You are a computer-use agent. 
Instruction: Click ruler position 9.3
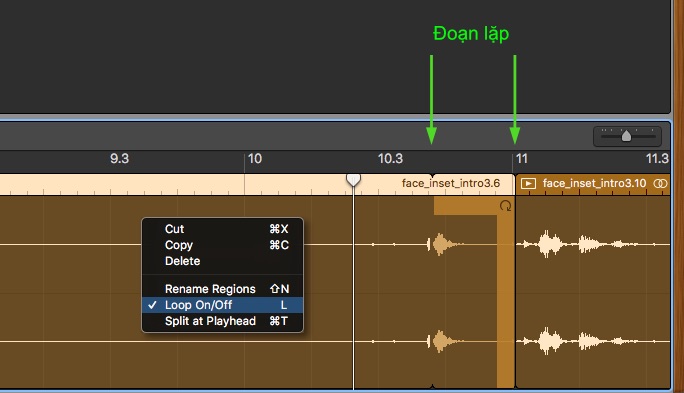(120, 158)
